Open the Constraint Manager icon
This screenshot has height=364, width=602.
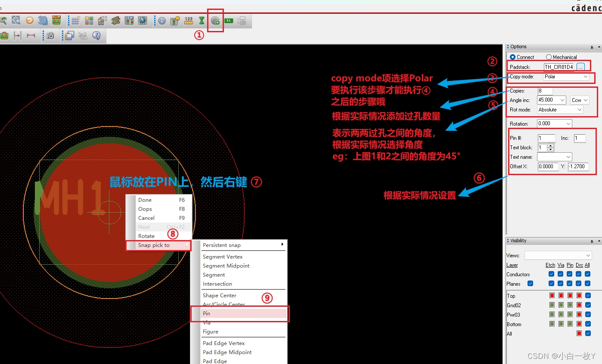pyautogui.click(x=129, y=20)
